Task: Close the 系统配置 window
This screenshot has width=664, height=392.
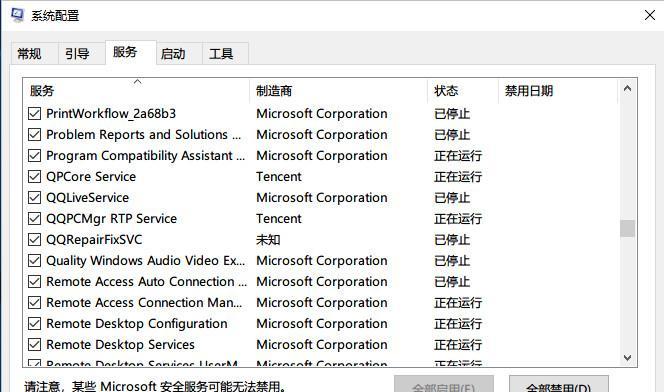Action: point(650,15)
